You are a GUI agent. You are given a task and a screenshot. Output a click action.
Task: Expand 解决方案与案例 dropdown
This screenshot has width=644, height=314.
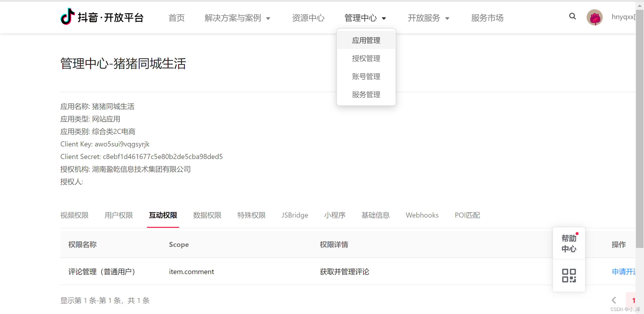pyautogui.click(x=237, y=18)
